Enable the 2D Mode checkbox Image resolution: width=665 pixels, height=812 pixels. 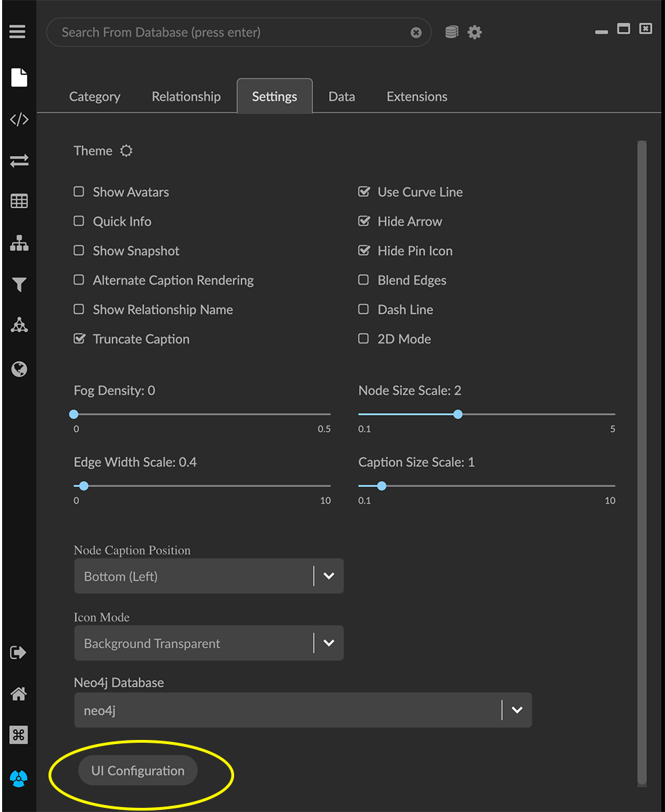364,339
